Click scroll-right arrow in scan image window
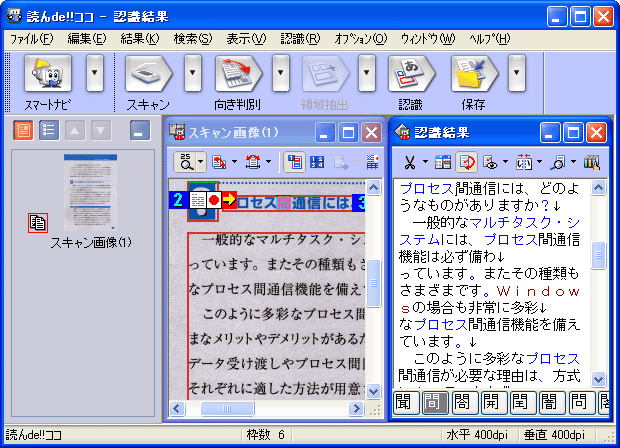The width and height of the screenshot is (620, 448). tap(356, 408)
